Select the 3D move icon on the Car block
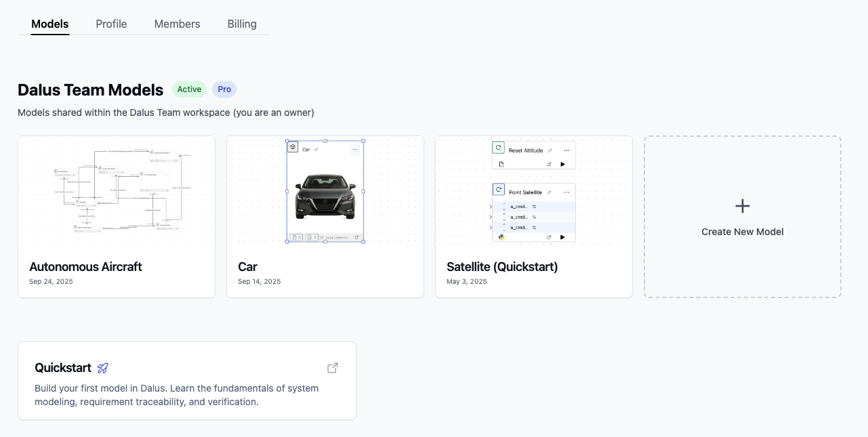The image size is (868, 437). [x=292, y=147]
